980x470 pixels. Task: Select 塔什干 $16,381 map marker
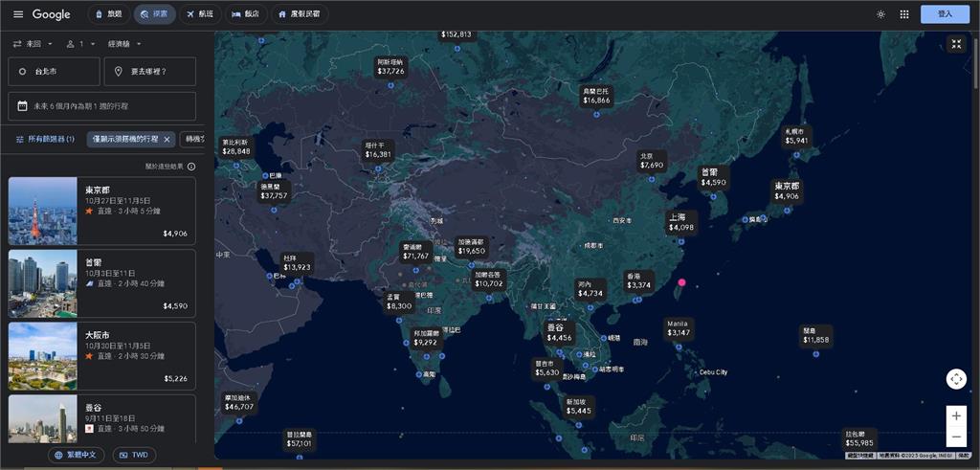coord(378,150)
